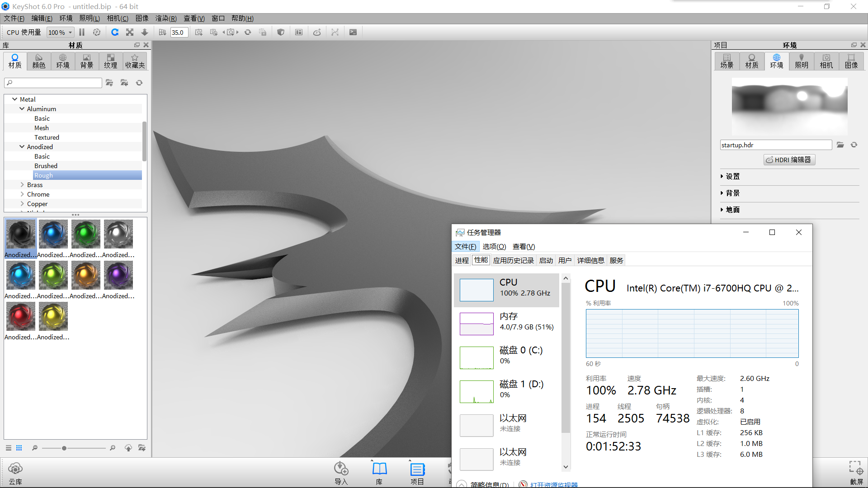Switch library to grid view
Image resolution: width=868 pixels, height=488 pixels.
pos(19,448)
